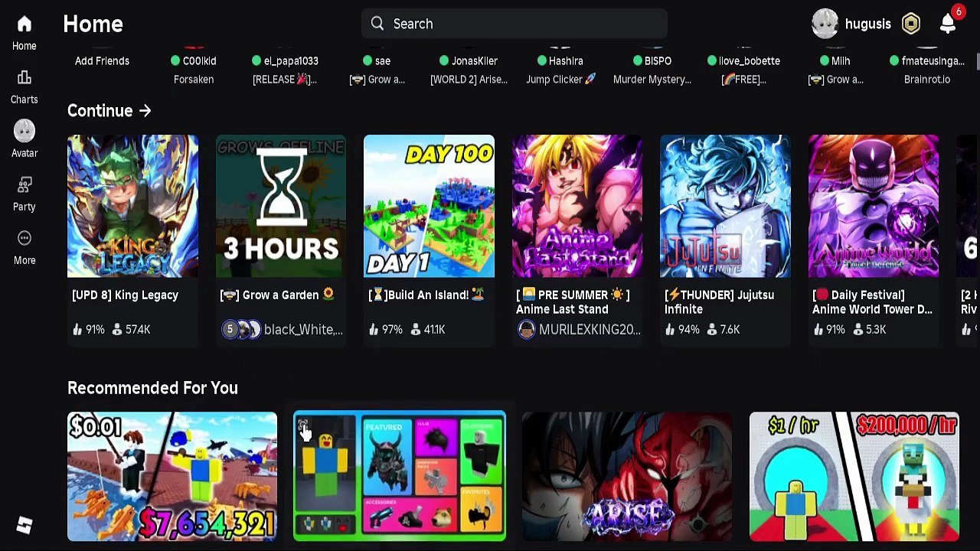Viewport: 980px width, 551px height.
Task: Open the Home sidebar icon
Action: 24,24
